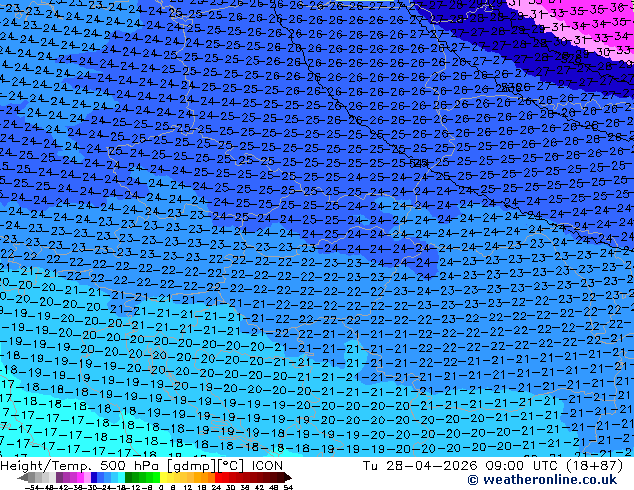
Task: Click the "09:00 UTC" time text
Action: pos(524,466)
